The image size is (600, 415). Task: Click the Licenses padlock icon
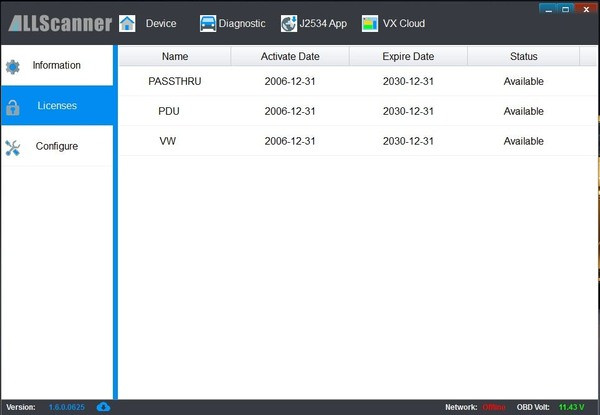click(x=13, y=107)
